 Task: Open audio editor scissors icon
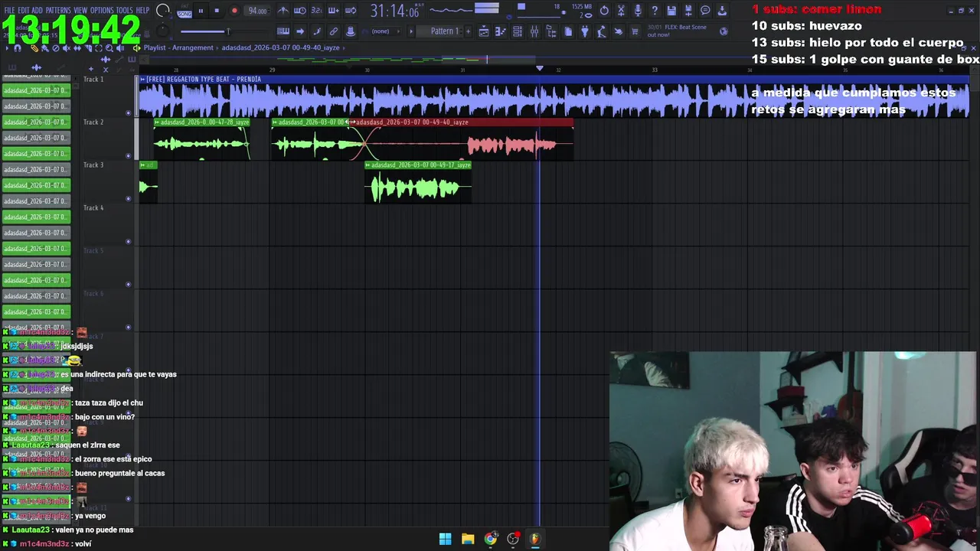point(621,11)
